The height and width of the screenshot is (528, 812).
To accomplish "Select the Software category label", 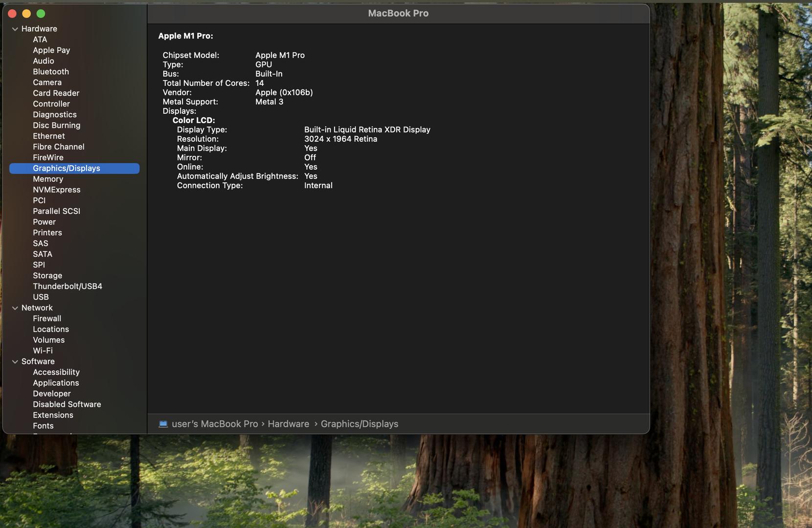I will (x=38, y=362).
